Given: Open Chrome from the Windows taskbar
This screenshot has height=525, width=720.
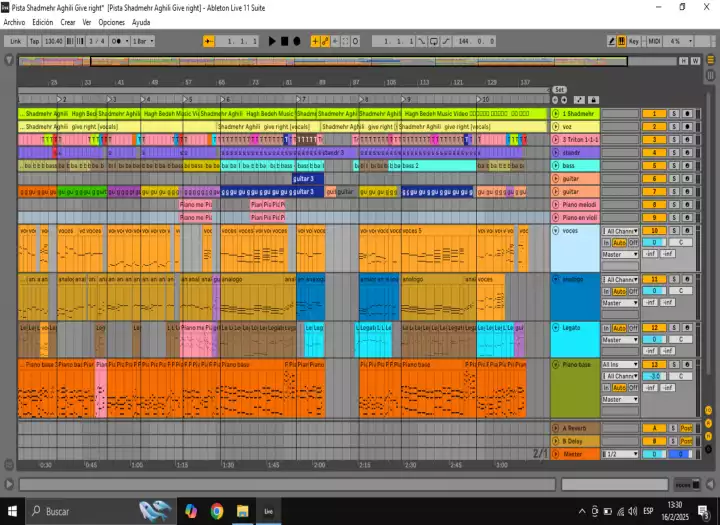Looking at the screenshot, I should click(217, 511).
